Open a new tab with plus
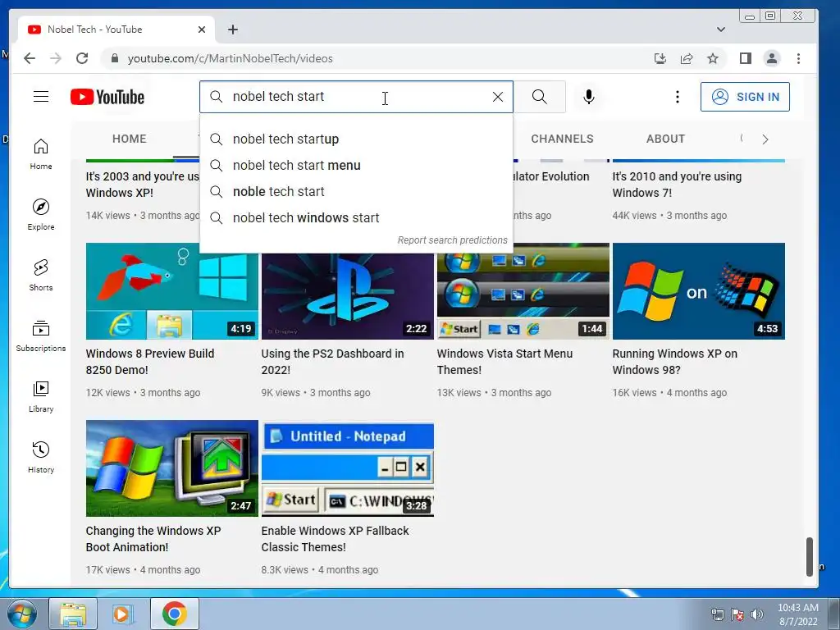 (x=232, y=30)
